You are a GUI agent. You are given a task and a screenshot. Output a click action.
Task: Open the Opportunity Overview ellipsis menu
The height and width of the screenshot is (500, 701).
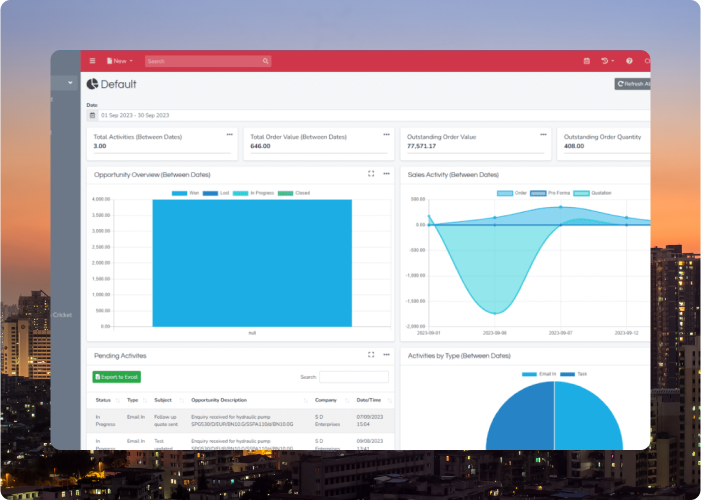(x=386, y=174)
